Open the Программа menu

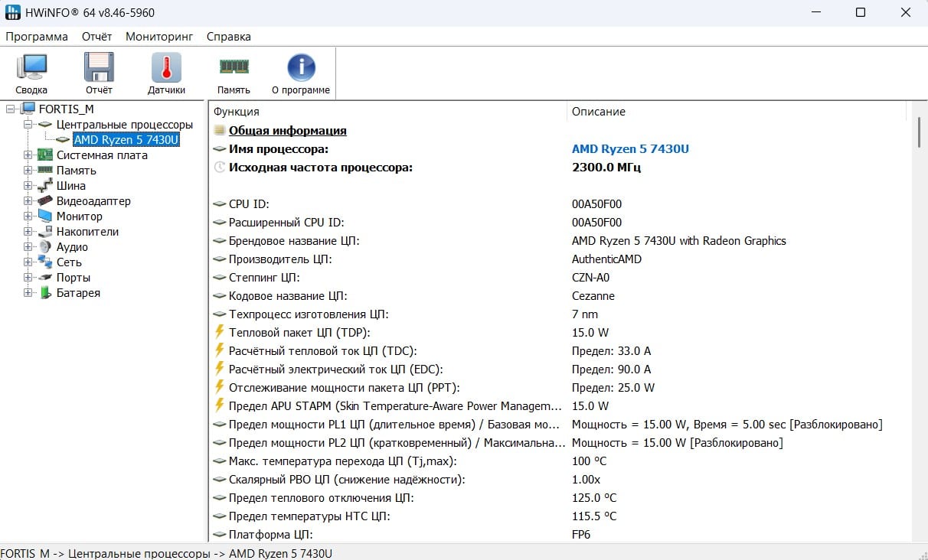(37, 37)
